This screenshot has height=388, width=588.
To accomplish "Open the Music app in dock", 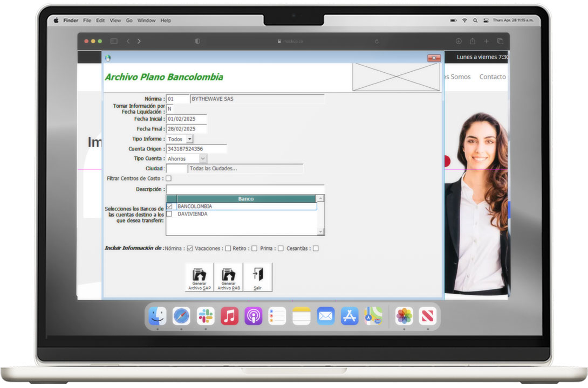I will click(229, 316).
